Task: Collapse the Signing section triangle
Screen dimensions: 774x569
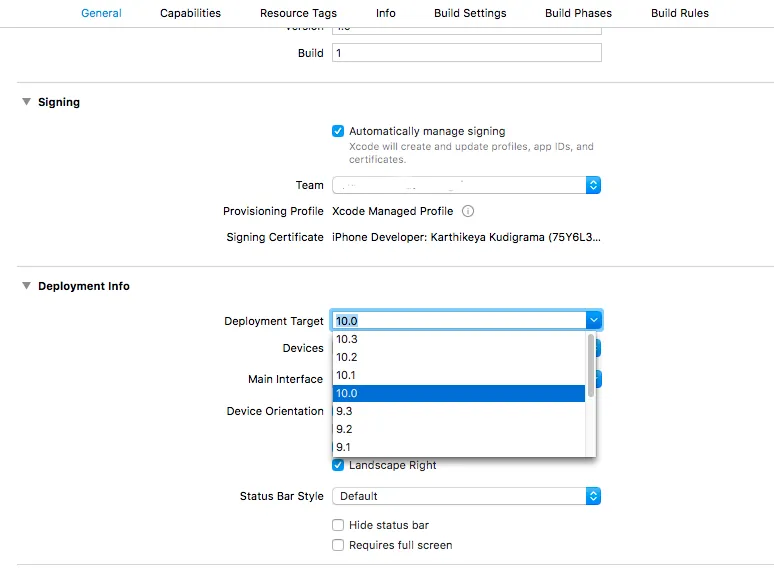Action: click(x=26, y=102)
